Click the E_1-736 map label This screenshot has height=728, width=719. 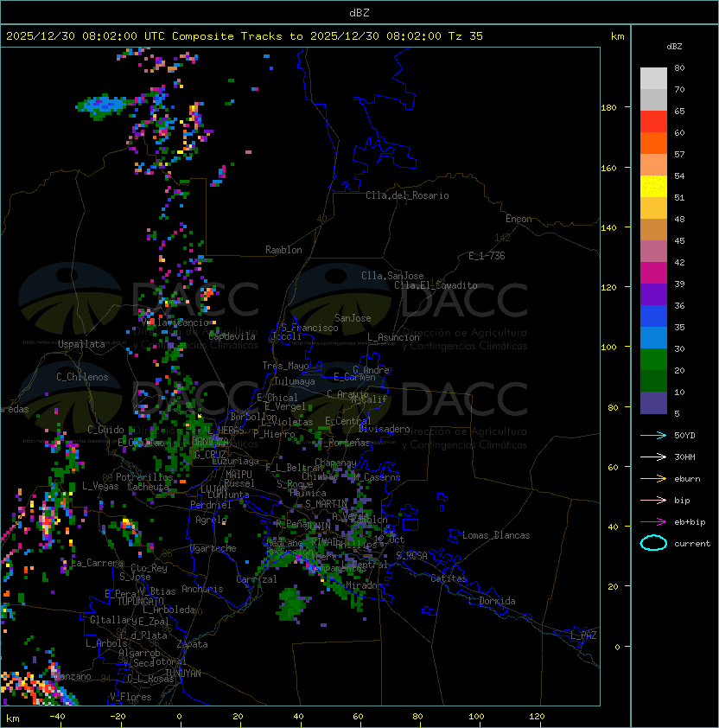click(487, 256)
